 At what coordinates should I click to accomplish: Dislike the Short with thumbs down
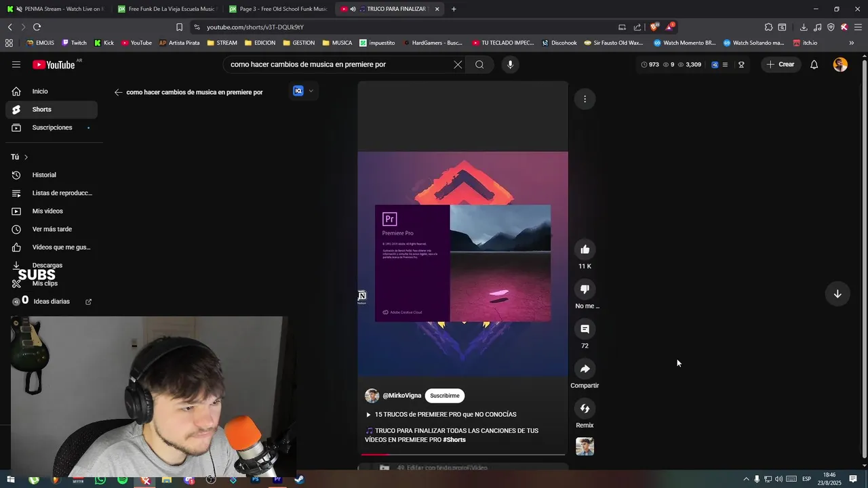point(585,289)
